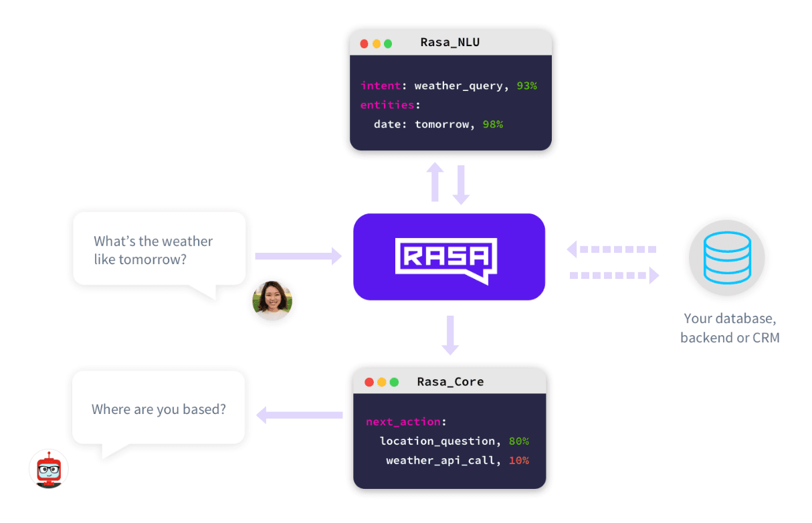Click the date: tomorrow entity line
The height and width of the screenshot is (523, 812).
(438, 124)
